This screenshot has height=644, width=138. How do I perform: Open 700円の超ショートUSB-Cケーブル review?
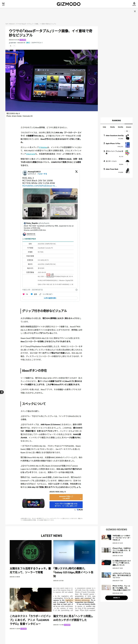pos(117,539)
